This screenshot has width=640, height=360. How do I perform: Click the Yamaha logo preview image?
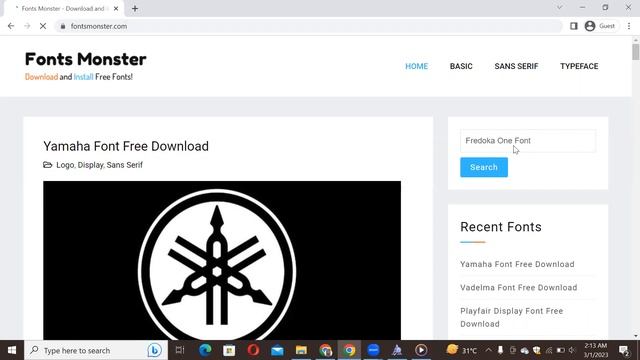tap(222, 260)
